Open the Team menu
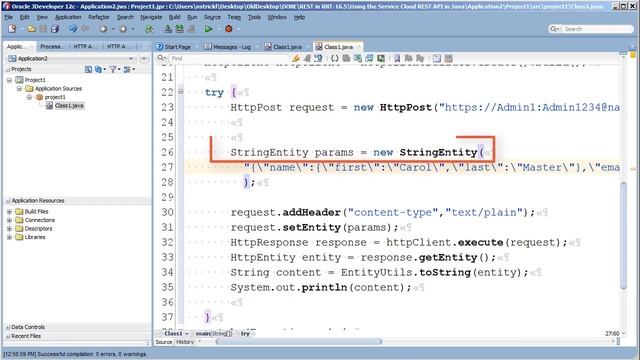Viewport: 640px width, 360px height. click(x=234, y=17)
